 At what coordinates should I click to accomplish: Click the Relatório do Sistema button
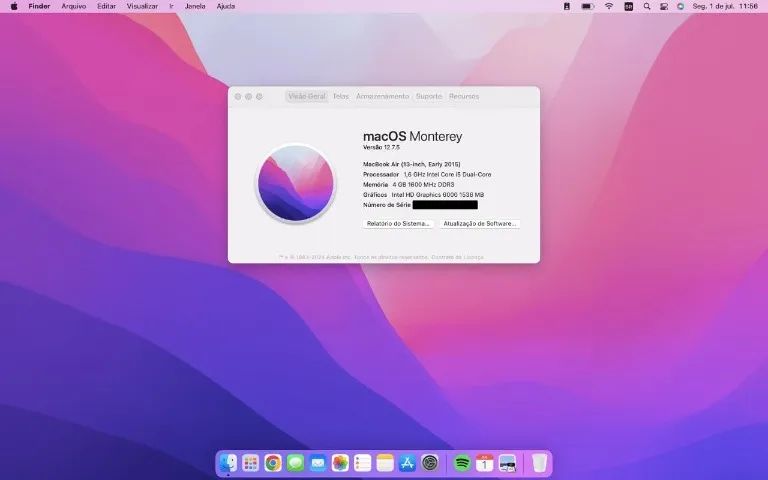click(x=398, y=223)
